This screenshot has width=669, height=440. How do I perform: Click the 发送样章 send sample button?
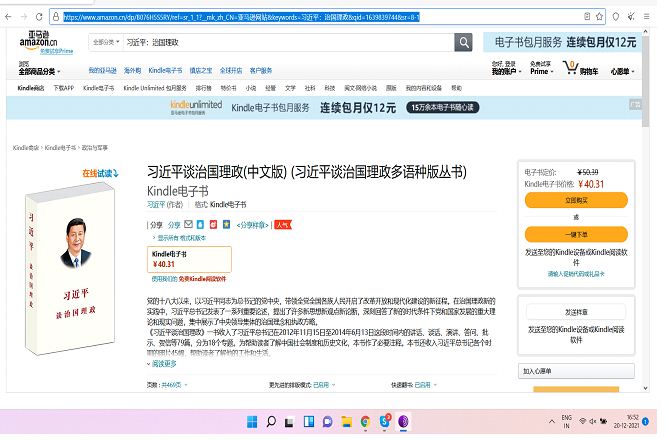pyautogui.click(x=576, y=312)
